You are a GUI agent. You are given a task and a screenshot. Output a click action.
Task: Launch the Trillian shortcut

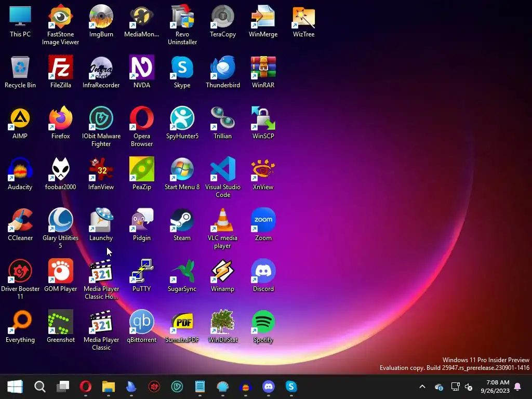[x=222, y=123]
